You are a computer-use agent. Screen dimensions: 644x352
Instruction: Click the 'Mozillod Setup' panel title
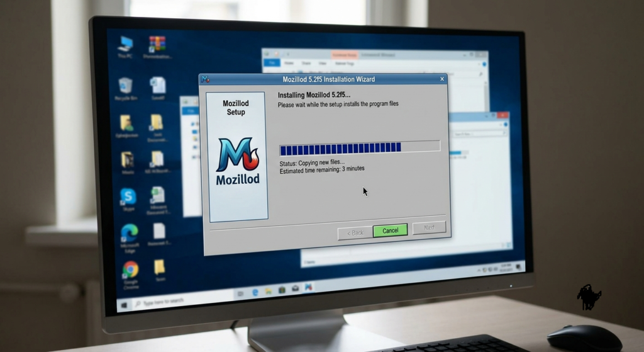[236, 108]
